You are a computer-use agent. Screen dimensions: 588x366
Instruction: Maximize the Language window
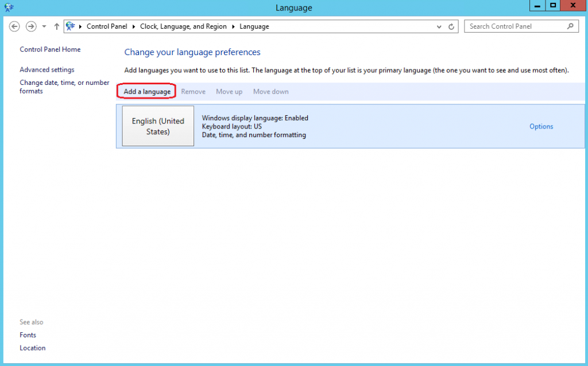(x=553, y=6)
